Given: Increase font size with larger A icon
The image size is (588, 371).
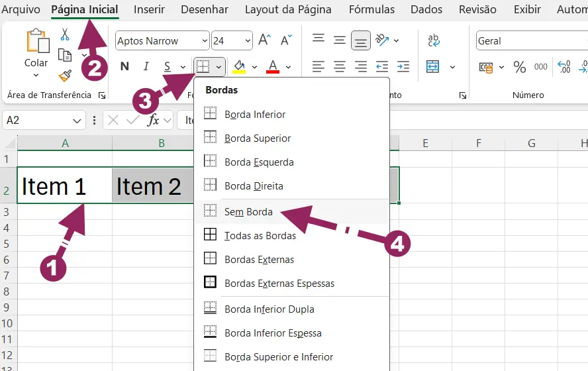Looking at the screenshot, I should point(265,40).
